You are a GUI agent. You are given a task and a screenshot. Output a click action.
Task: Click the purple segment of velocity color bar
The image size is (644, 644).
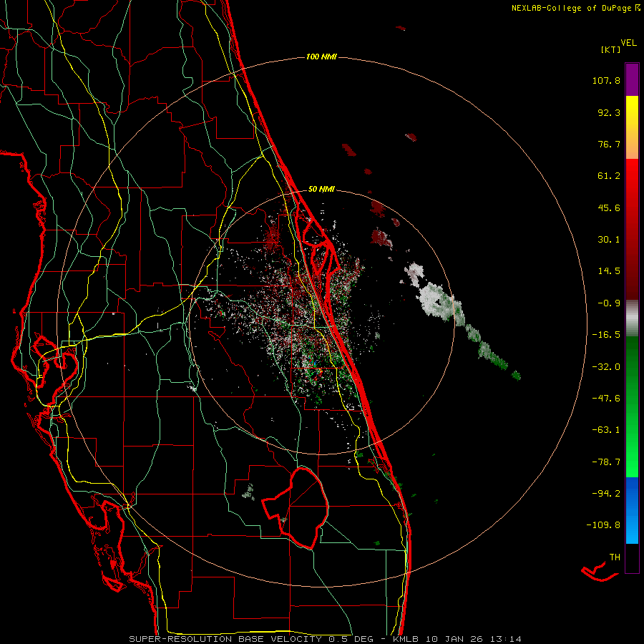coord(632,79)
